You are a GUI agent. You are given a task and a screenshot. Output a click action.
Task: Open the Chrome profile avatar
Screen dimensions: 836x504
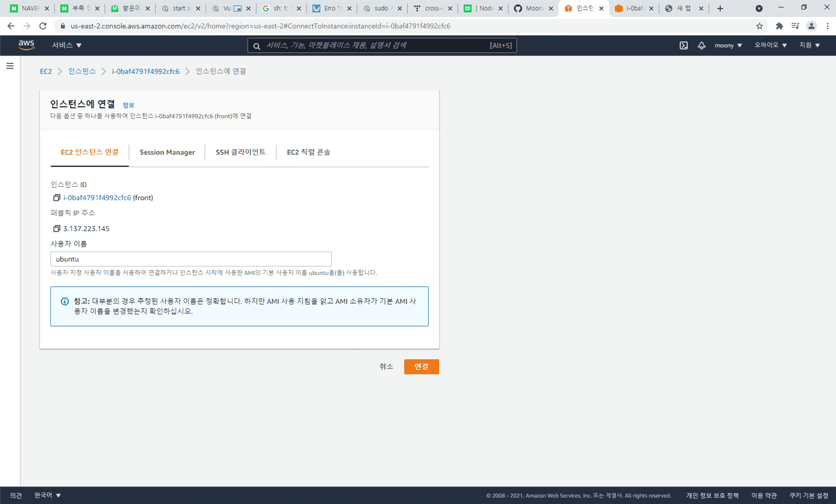point(812,26)
